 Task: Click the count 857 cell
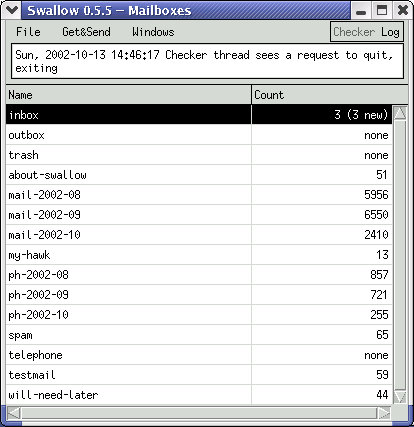(x=322, y=275)
